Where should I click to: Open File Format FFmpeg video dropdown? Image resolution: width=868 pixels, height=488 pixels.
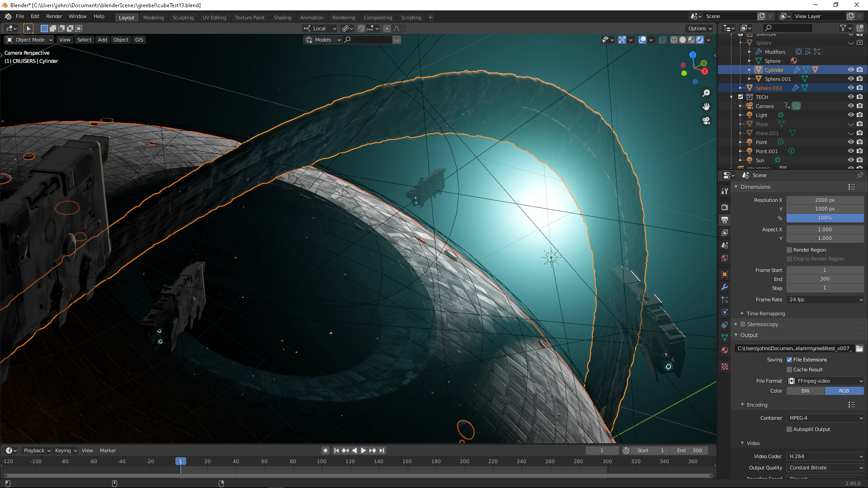point(825,381)
